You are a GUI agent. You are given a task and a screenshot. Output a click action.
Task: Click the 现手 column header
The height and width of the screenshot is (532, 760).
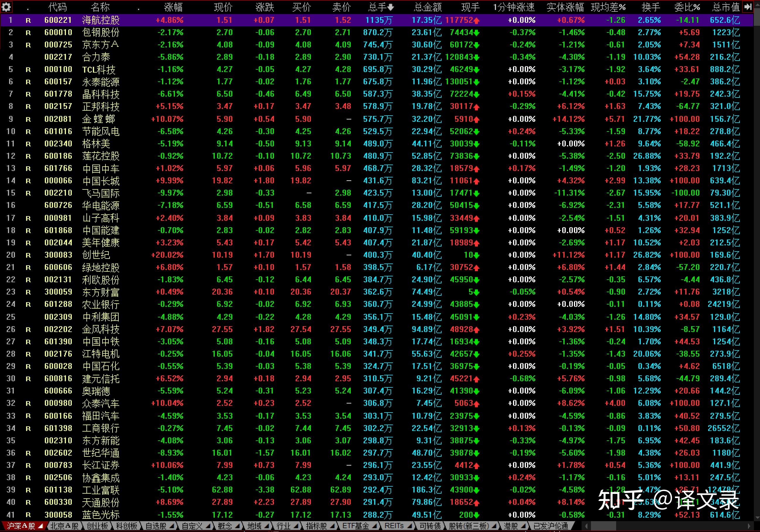tap(470, 7)
